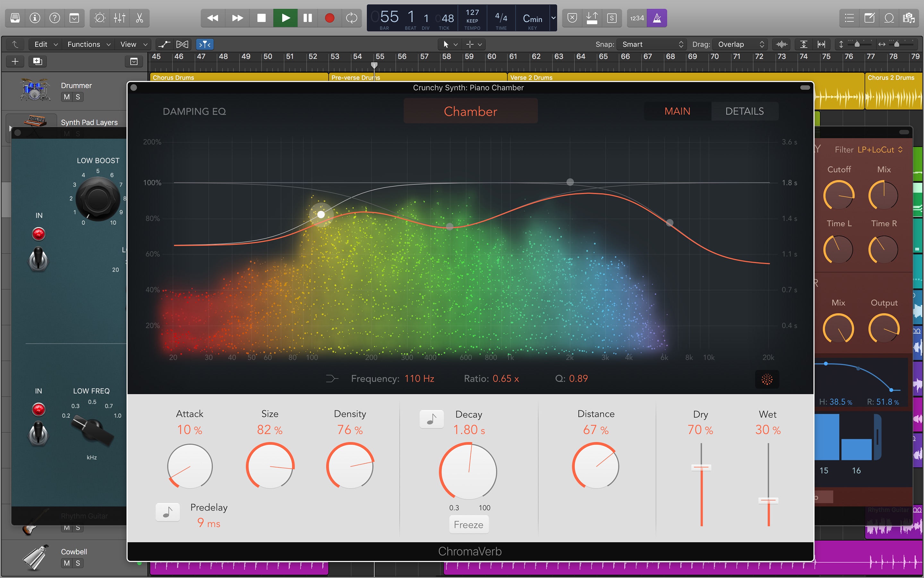Open the View menu in tracks area
Viewport: 924px width, 578px height.
[x=134, y=44]
